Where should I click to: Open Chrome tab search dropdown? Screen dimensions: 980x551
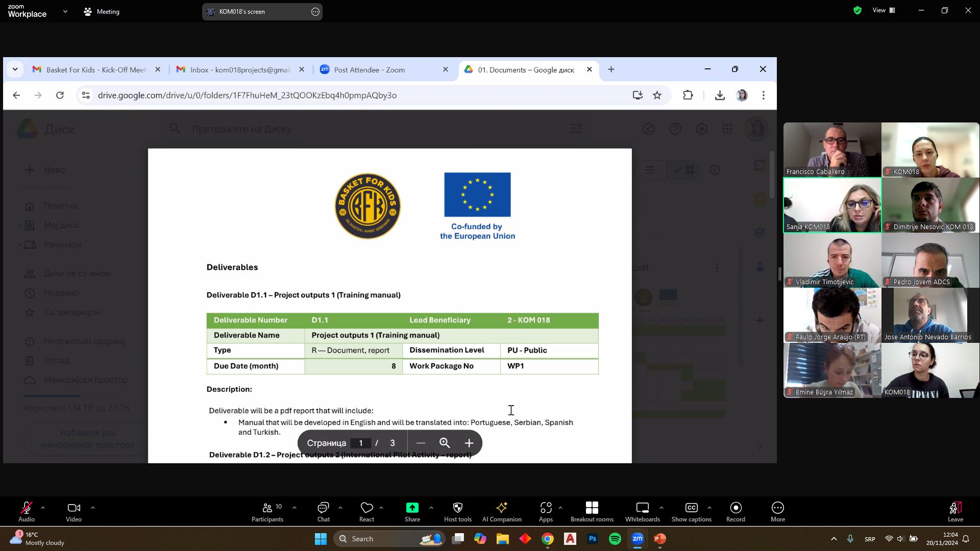click(15, 69)
